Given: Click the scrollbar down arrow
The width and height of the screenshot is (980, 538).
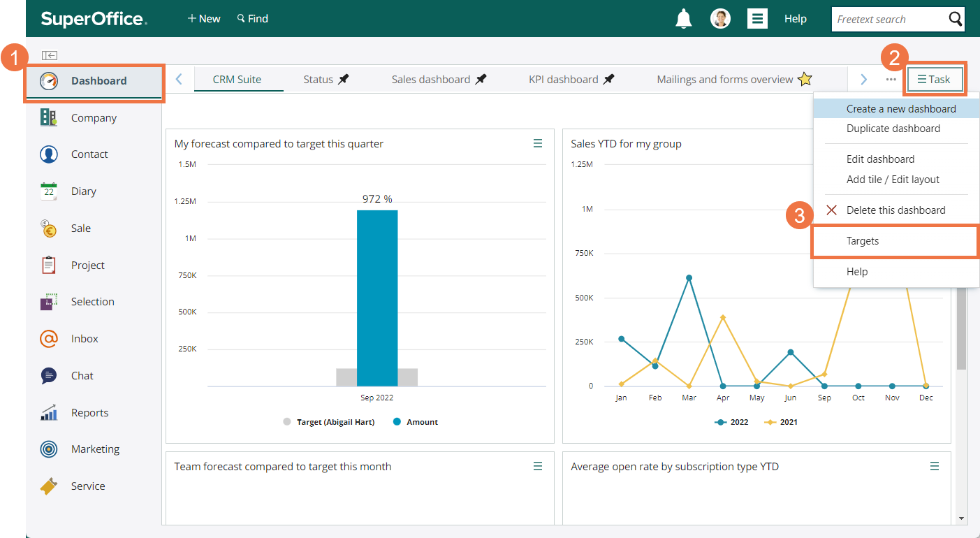Looking at the screenshot, I should 961,518.
